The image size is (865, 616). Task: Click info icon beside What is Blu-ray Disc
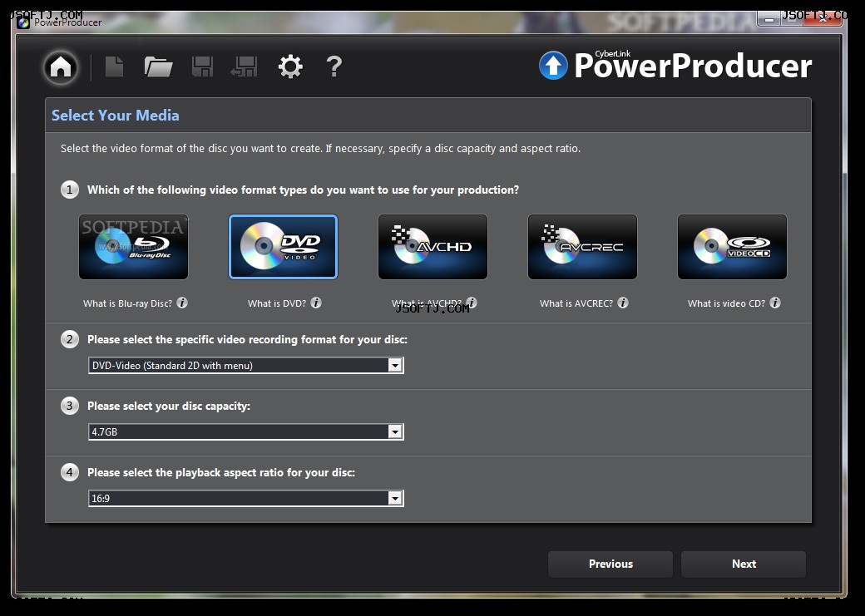182,303
